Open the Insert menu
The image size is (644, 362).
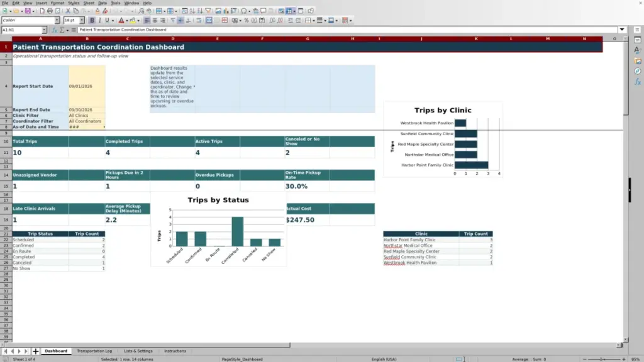[42, 3]
